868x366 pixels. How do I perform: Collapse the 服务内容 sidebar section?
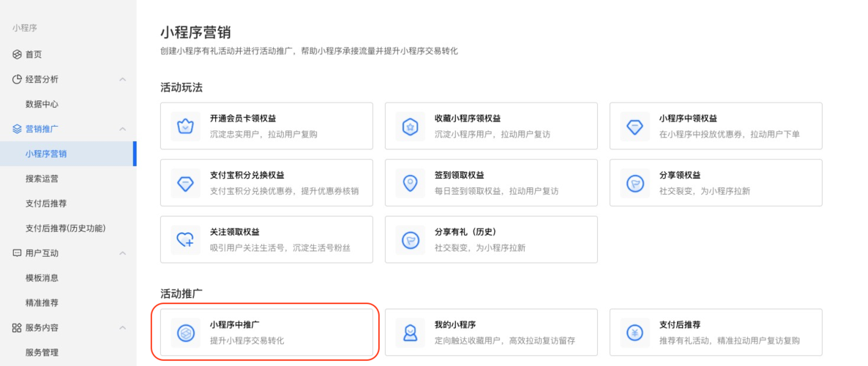click(122, 328)
